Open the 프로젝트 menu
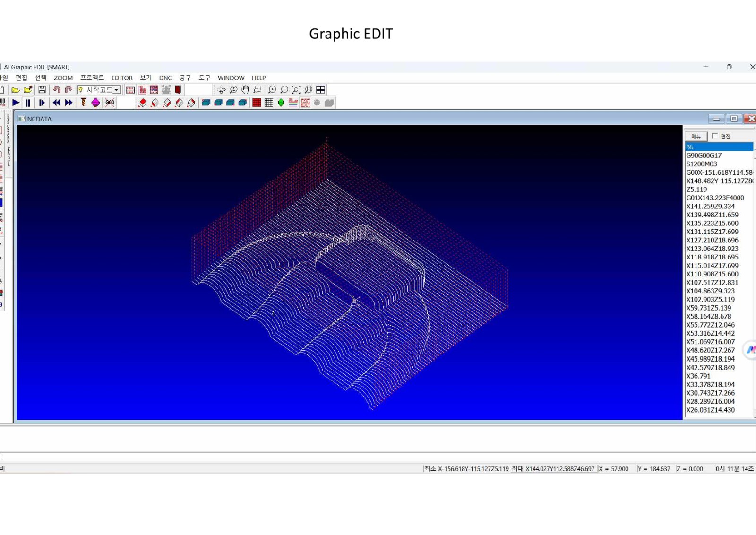The image size is (756, 535). click(92, 78)
